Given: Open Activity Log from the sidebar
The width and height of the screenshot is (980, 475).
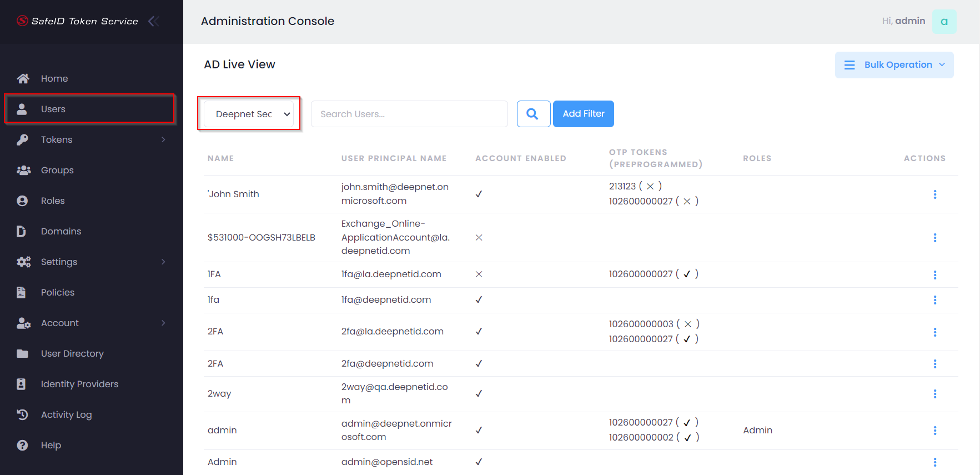Looking at the screenshot, I should point(66,414).
